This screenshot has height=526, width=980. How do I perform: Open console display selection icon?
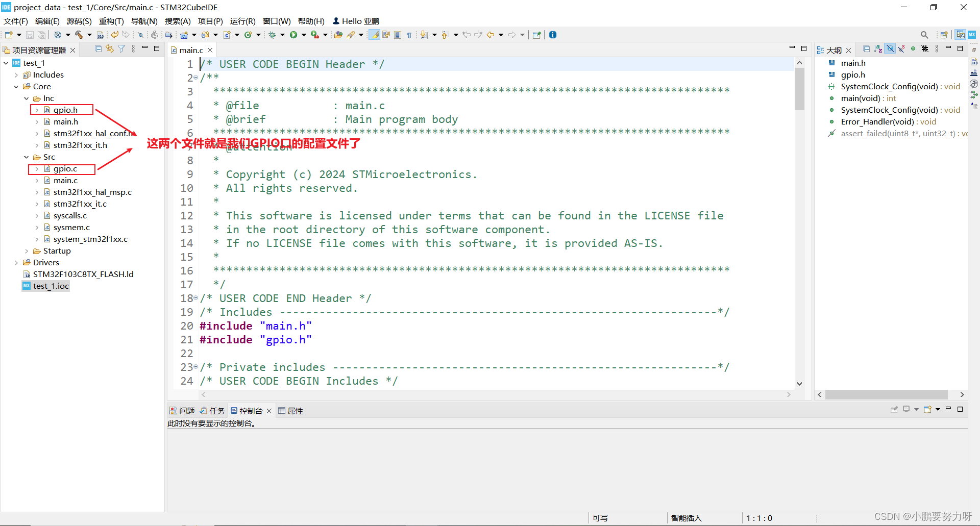(906, 409)
